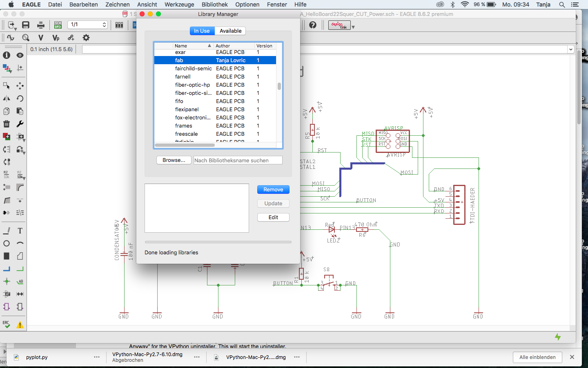The image size is (588, 368).
Task: Expand the export icon dropdown arrow
Action: click(x=16, y=29)
